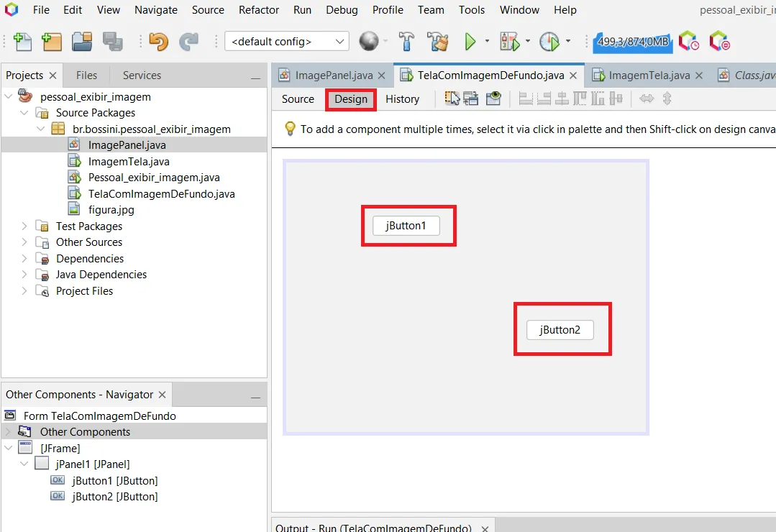Screen dimensions: 776x532
Task: Select jButton1 on the design canvas
Action: [406, 226]
